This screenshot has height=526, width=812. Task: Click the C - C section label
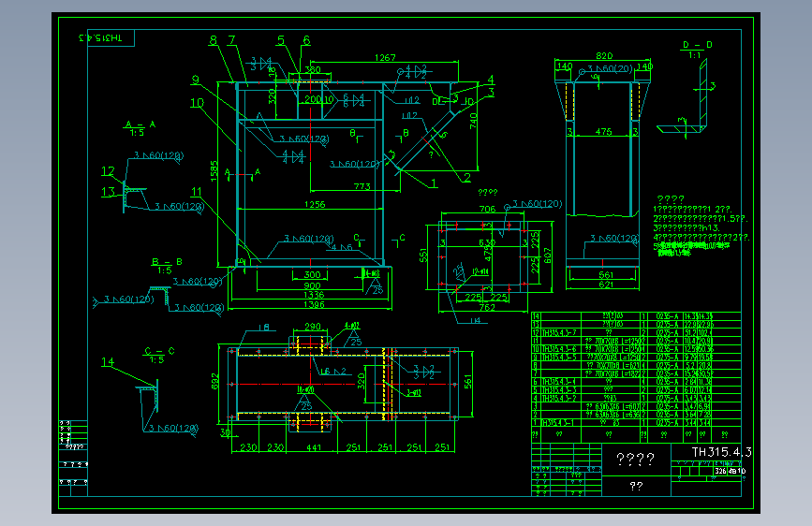click(159, 351)
